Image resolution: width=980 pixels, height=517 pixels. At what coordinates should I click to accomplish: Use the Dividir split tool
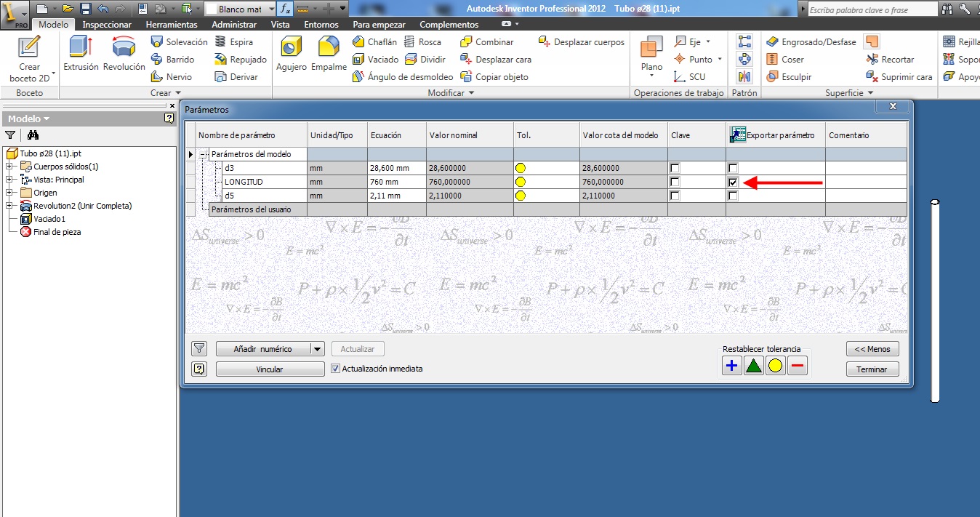point(425,60)
